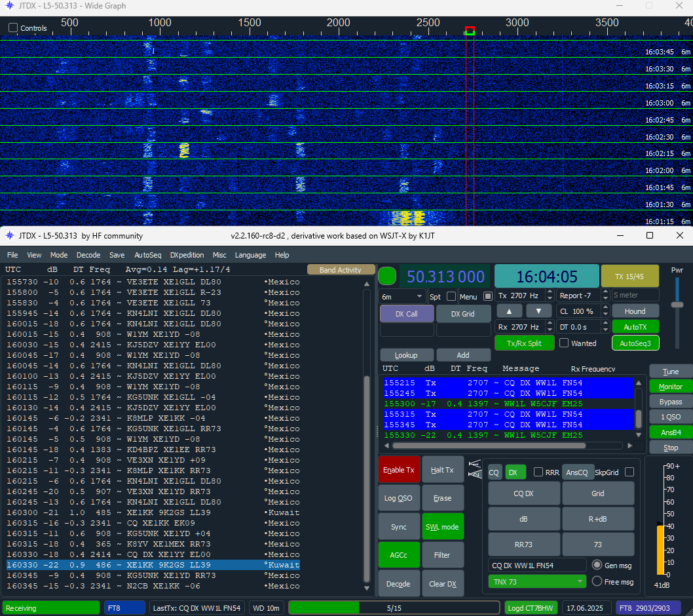
Task: Toggle the Spt checkbox
Action: click(451, 296)
